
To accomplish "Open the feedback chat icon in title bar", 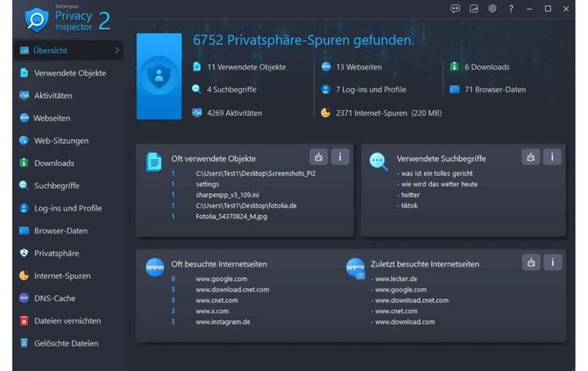I will click(455, 9).
